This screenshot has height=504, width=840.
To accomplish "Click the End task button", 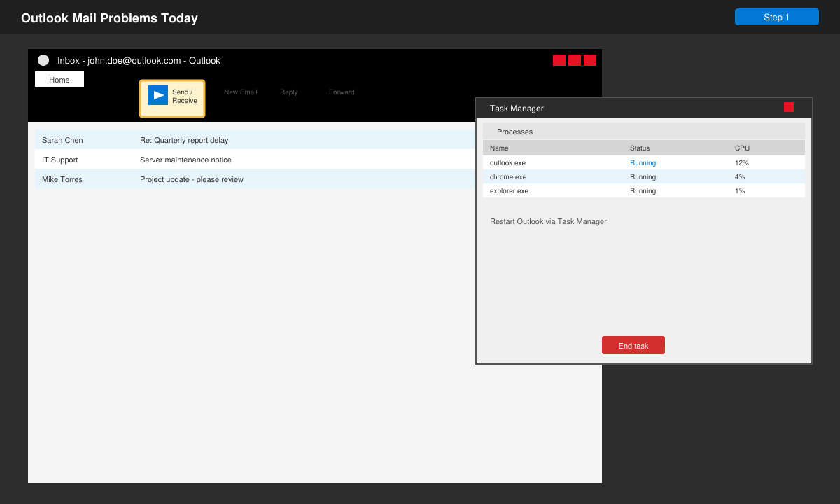I will tap(633, 345).
